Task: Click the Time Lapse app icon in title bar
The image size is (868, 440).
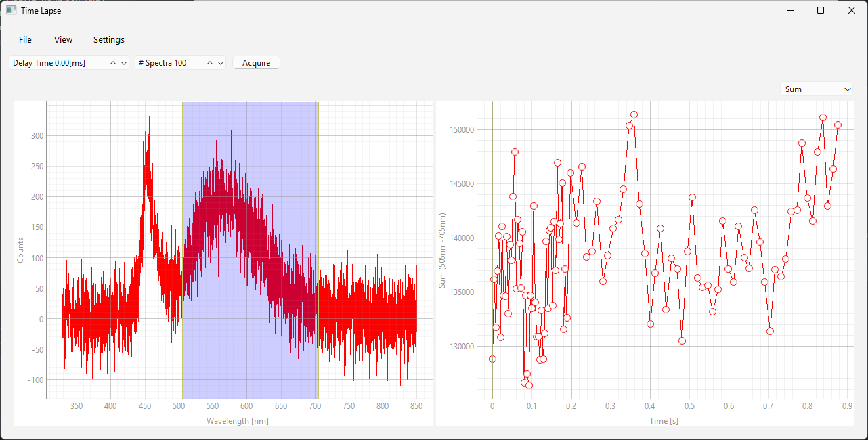Action: coord(11,10)
